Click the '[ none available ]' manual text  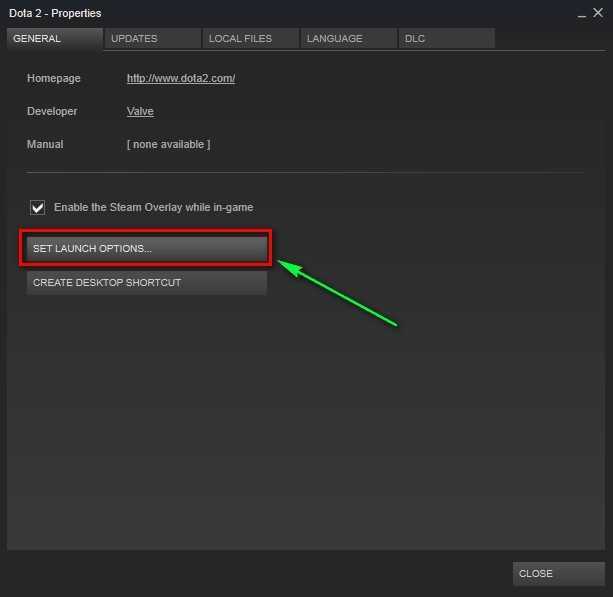pyautogui.click(x=168, y=144)
